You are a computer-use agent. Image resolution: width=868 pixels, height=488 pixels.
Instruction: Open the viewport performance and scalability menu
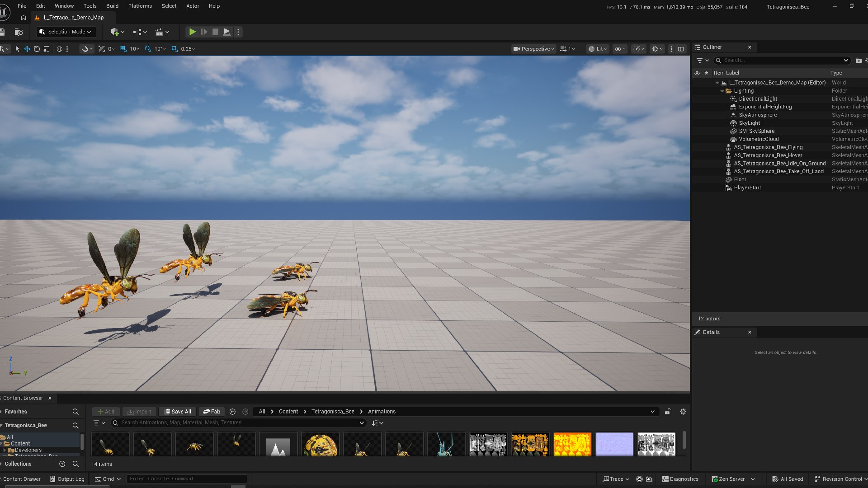pyautogui.click(x=639, y=49)
